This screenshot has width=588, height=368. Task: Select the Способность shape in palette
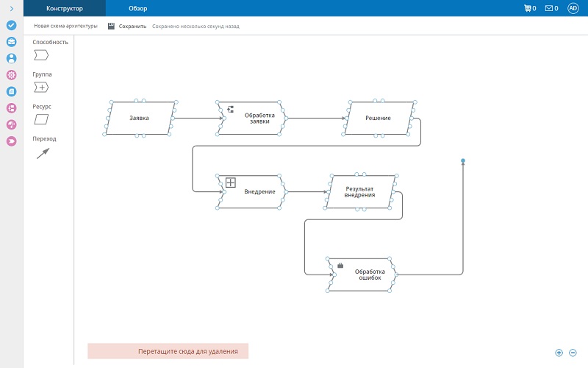click(41, 55)
